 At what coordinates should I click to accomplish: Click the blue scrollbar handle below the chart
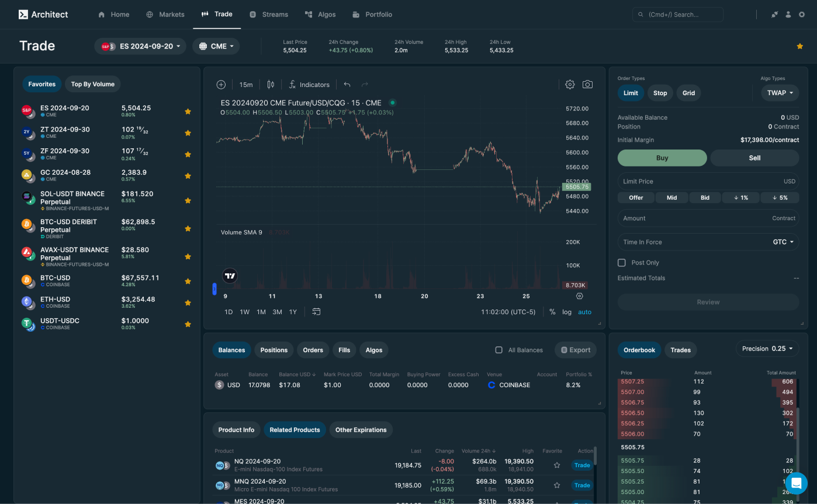click(x=215, y=289)
